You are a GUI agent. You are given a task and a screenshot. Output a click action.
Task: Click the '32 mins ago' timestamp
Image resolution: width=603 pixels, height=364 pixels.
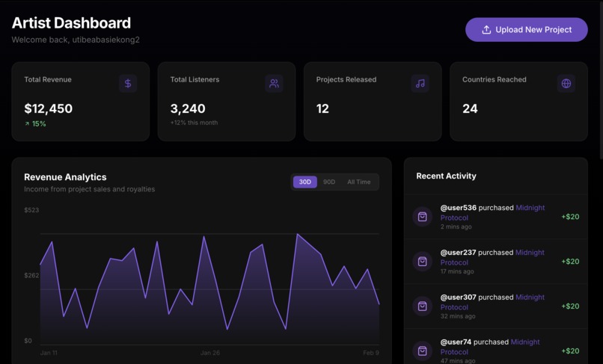[458, 316]
